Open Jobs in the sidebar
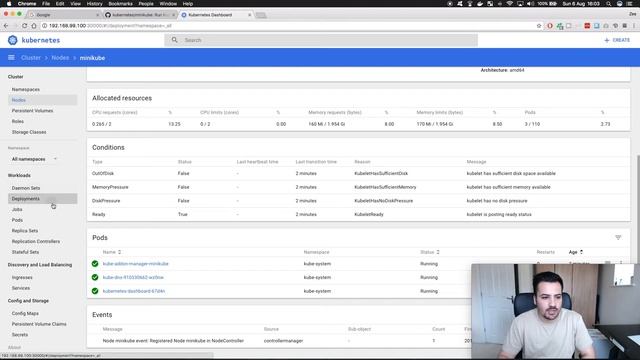640x360 pixels. pyautogui.click(x=17, y=209)
